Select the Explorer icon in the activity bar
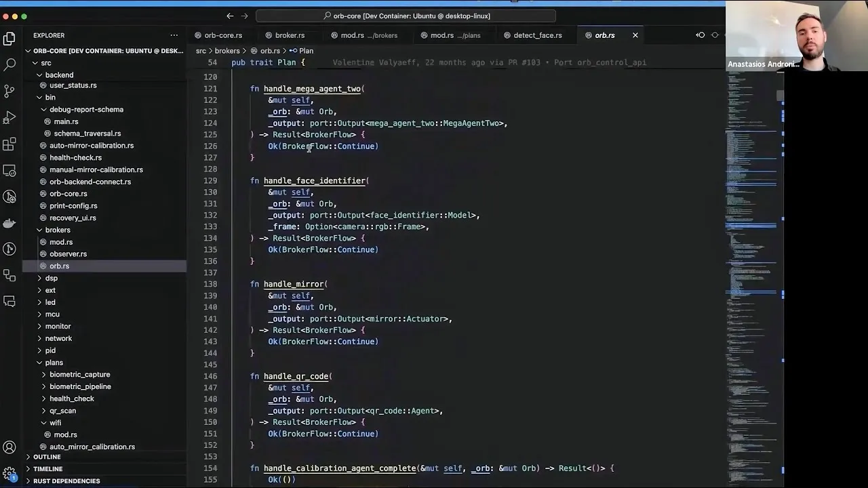Image resolution: width=868 pixels, height=488 pixels. (x=9, y=39)
